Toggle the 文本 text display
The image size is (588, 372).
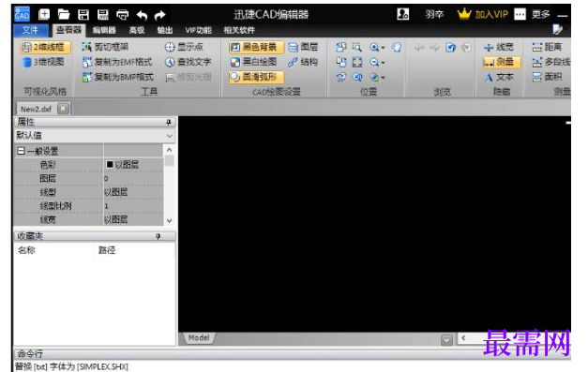(499, 77)
